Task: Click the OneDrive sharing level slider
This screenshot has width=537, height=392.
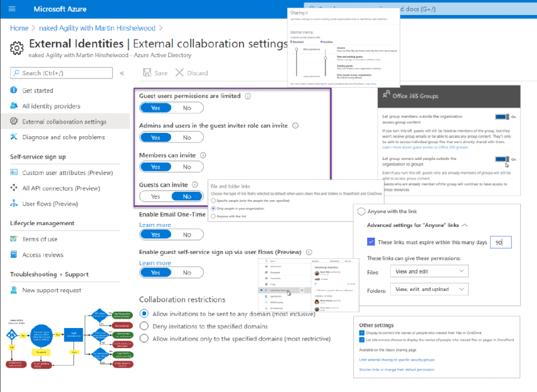Action: [326, 58]
